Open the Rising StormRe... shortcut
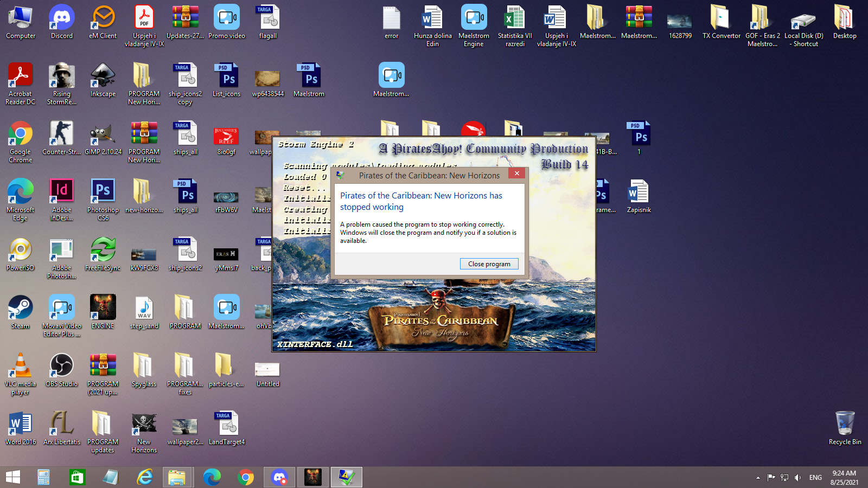This screenshot has height=488, width=868. click(62, 84)
